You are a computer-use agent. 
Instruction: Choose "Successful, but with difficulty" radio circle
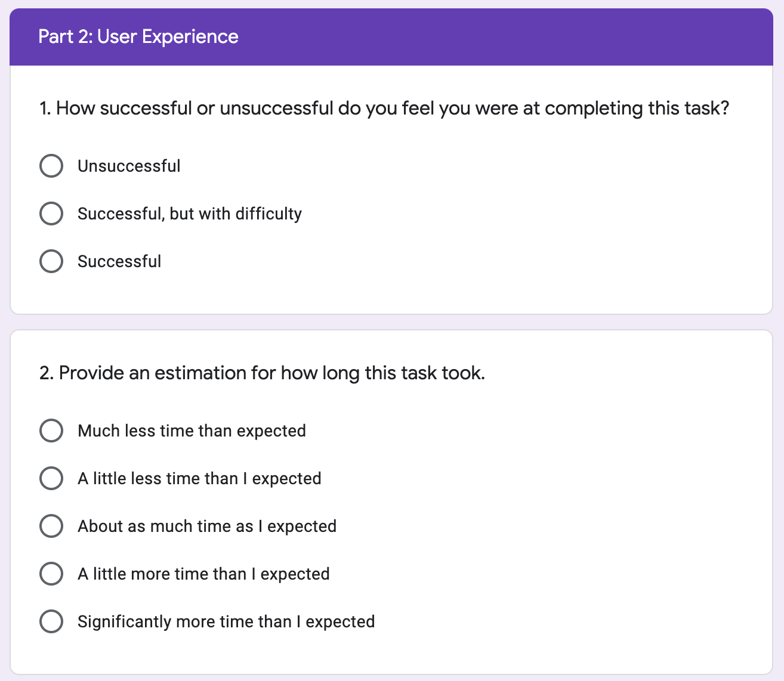[51, 213]
